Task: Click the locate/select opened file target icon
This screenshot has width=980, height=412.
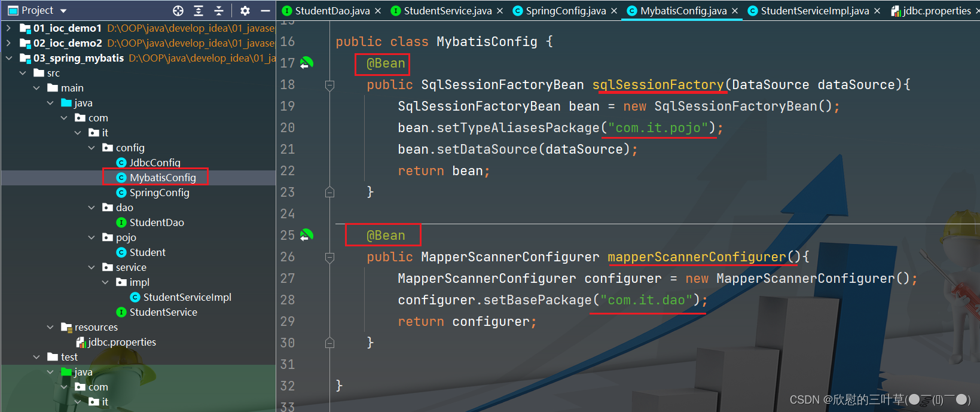Action: pos(178,11)
